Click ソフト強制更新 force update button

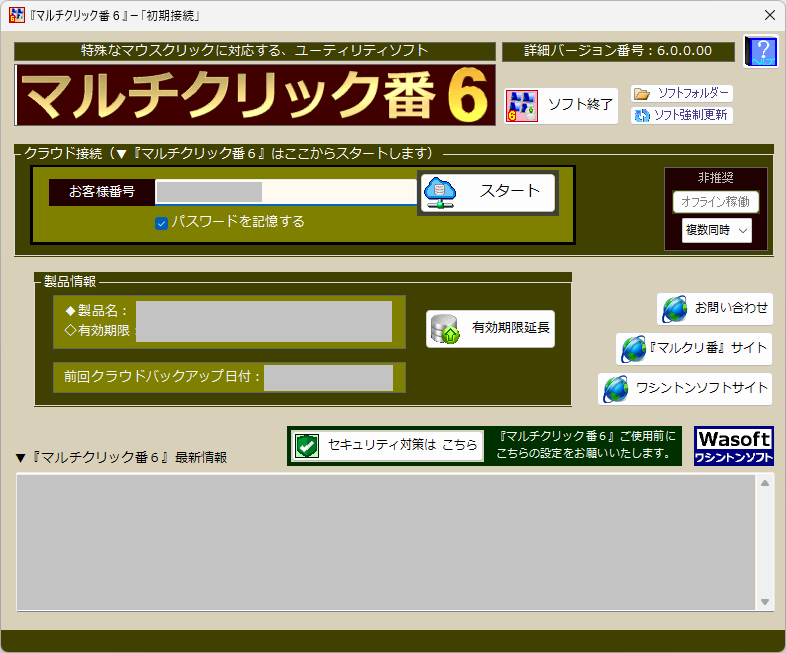[x=682, y=115]
